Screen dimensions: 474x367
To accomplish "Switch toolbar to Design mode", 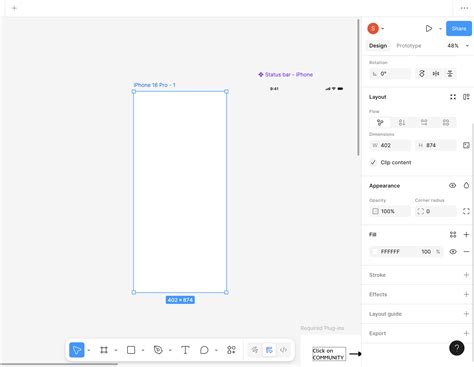I will coord(269,350).
